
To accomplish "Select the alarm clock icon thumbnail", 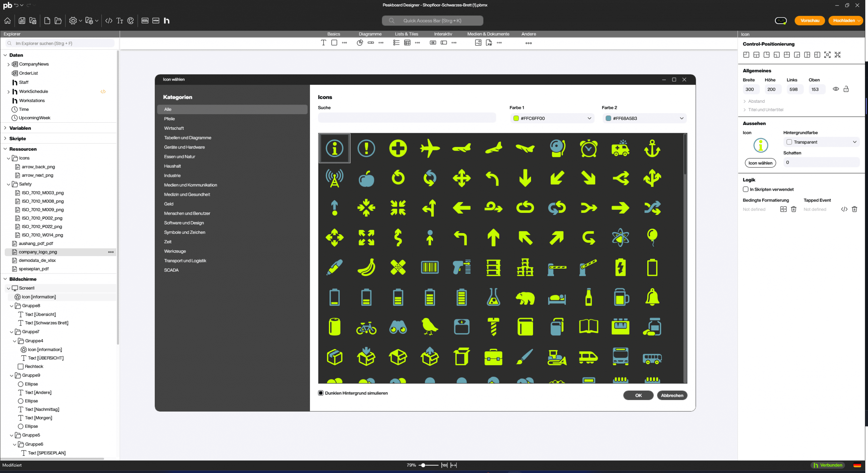I will tap(589, 148).
